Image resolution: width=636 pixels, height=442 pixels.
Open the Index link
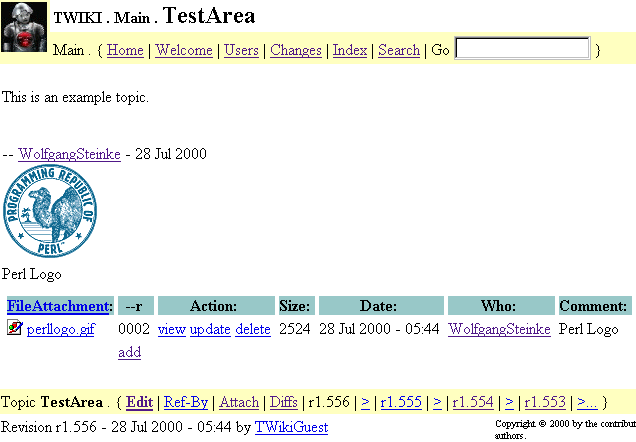point(349,50)
